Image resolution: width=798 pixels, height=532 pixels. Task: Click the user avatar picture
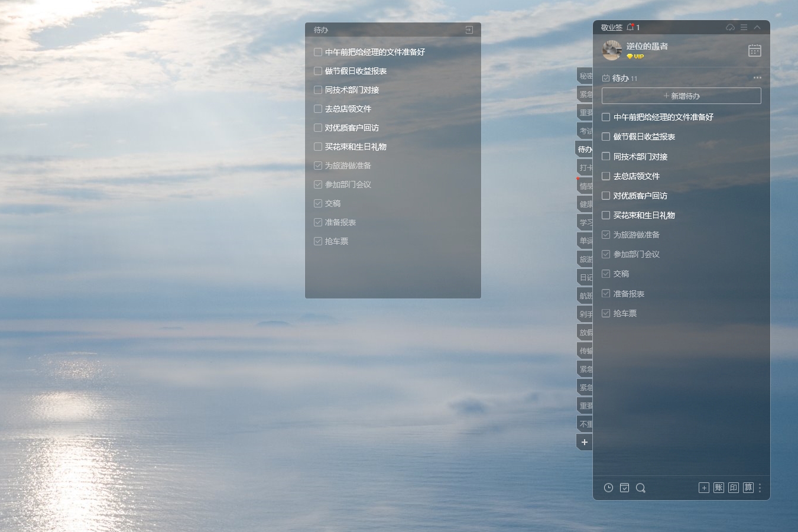[612, 50]
